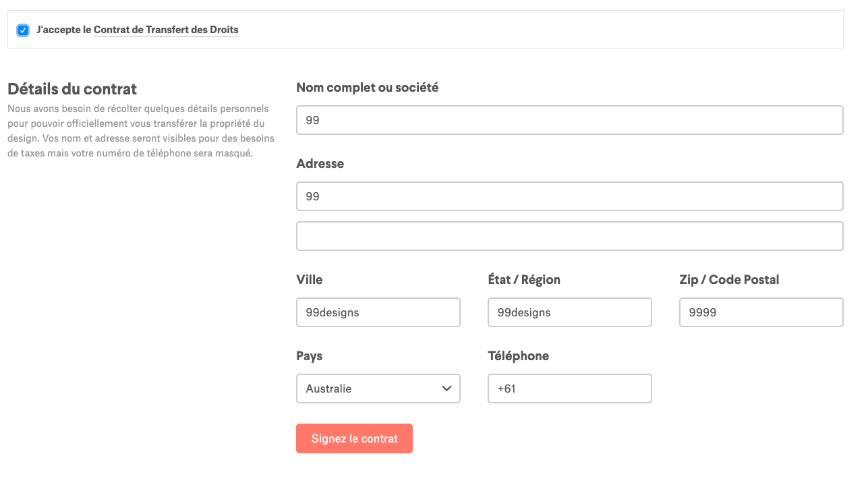Screen dimensions: 868x487
Task: Click the "J'accepte le" checkbox label text
Action: pyautogui.click(x=63, y=30)
